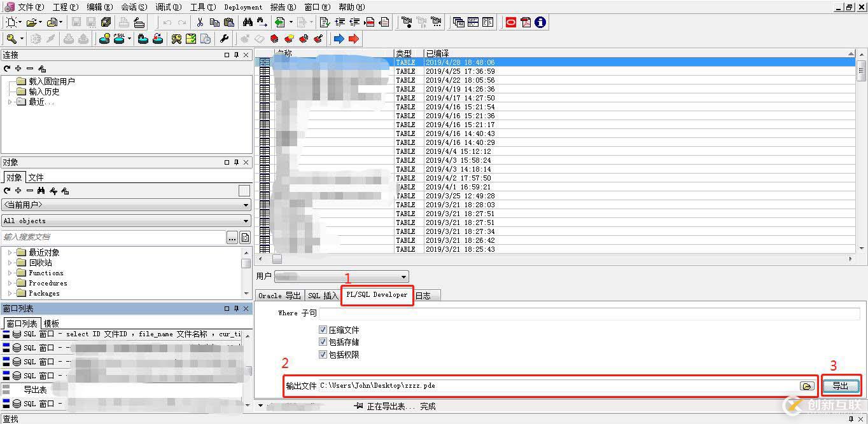Click the Find binoculars toolbar icon
868x424 pixels.
(248, 22)
